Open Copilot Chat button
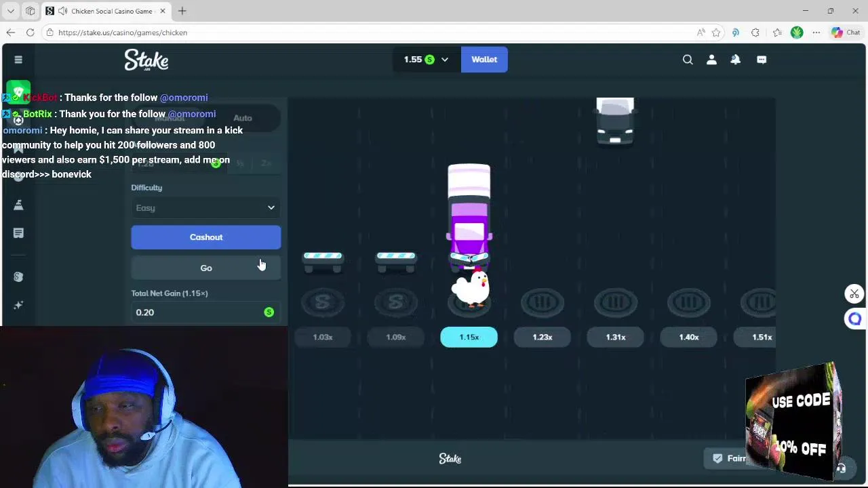This screenshot has width=868, height=488. [846, 33]
